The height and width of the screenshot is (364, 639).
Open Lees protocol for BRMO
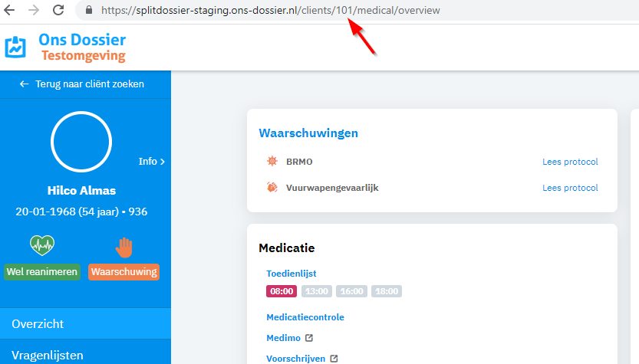(570, 162)
